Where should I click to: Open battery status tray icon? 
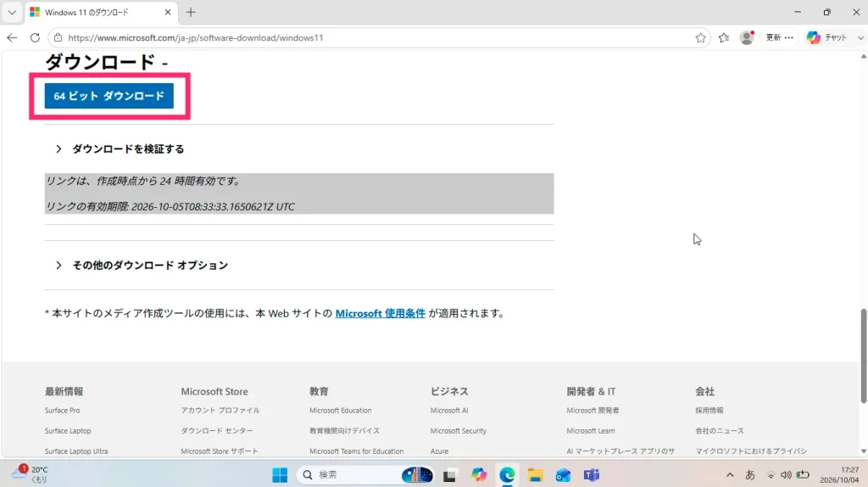(804, 475)
